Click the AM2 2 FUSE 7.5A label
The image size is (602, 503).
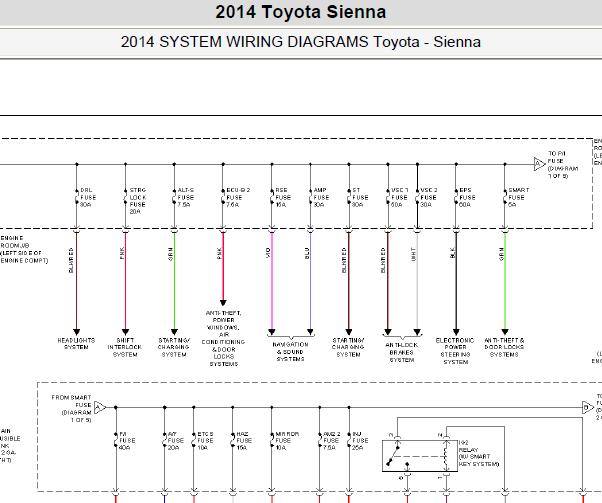click(331, 440)
